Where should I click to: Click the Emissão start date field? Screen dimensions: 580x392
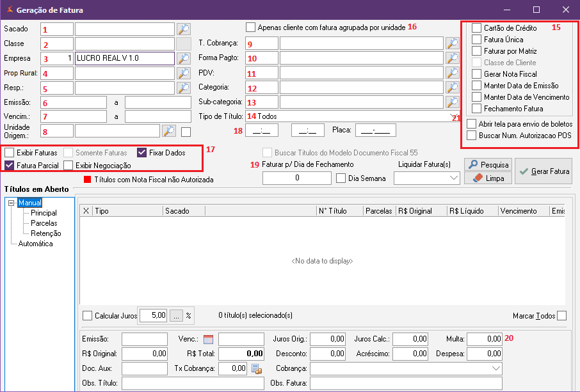(74, 102)
